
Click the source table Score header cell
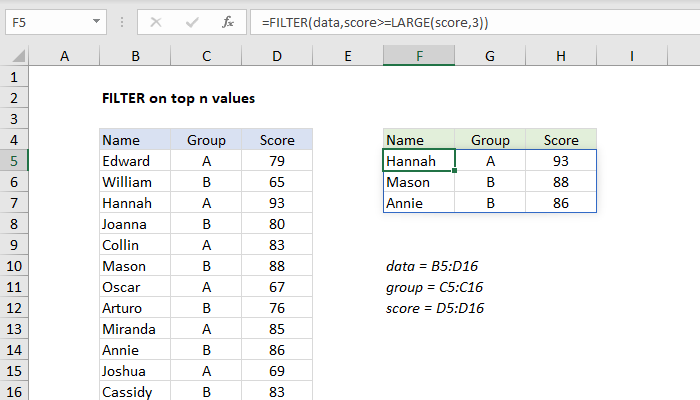[x=277, y=140]
